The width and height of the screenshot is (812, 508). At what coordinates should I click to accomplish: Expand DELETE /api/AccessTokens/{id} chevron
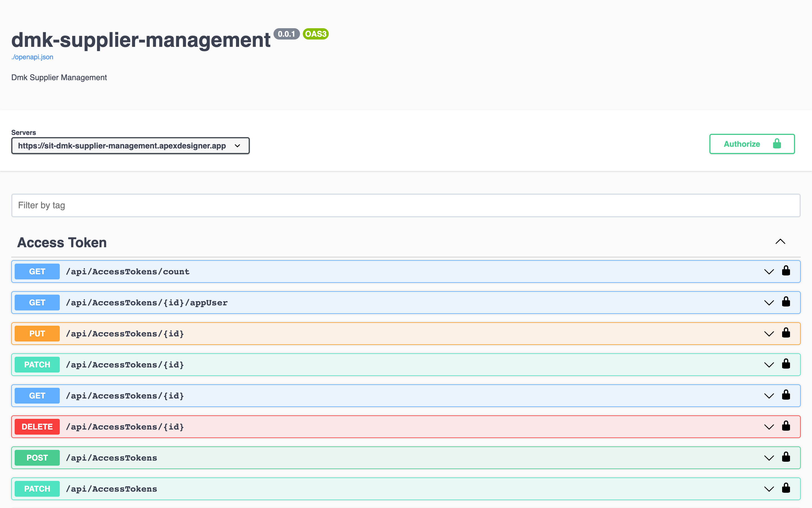point(769,427)
